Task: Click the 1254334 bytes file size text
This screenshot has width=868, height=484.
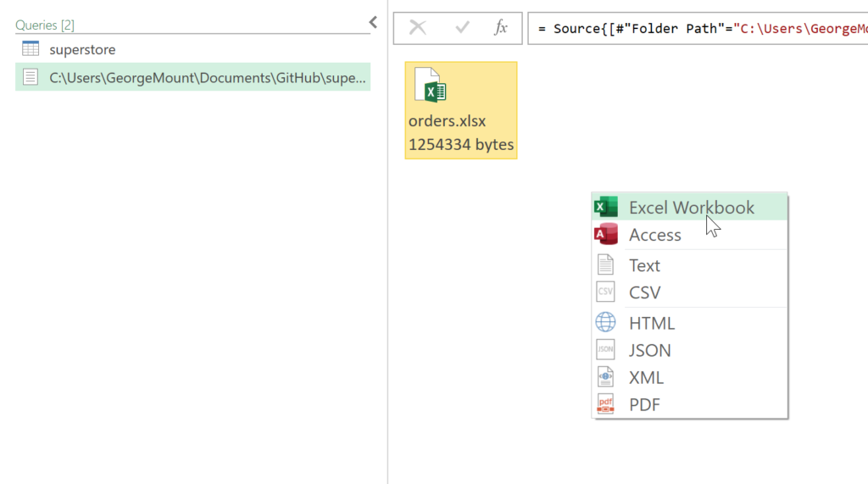Action: (460, 144)
